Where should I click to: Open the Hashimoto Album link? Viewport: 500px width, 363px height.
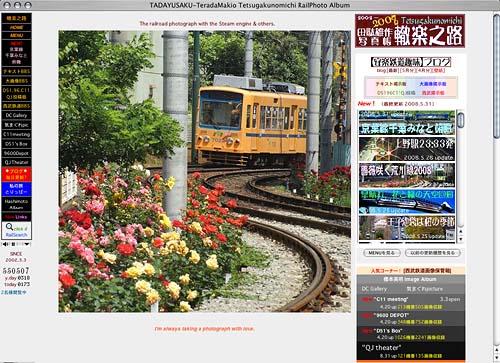point(16,204)
